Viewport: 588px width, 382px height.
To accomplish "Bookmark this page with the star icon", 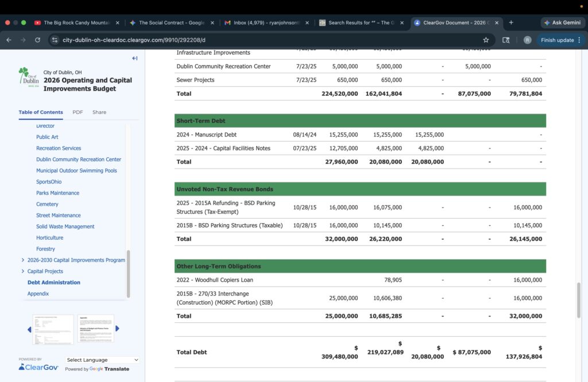I will click(x=486, y=40).
